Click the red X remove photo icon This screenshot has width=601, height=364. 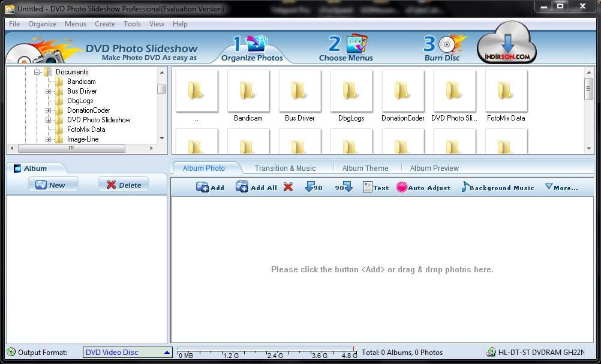coord(289,187)
